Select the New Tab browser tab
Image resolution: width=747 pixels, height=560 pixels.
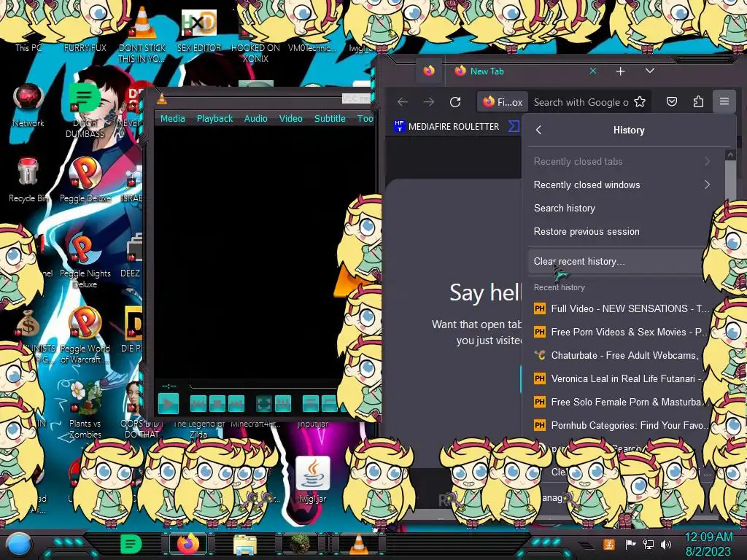[x=524, y=71]
